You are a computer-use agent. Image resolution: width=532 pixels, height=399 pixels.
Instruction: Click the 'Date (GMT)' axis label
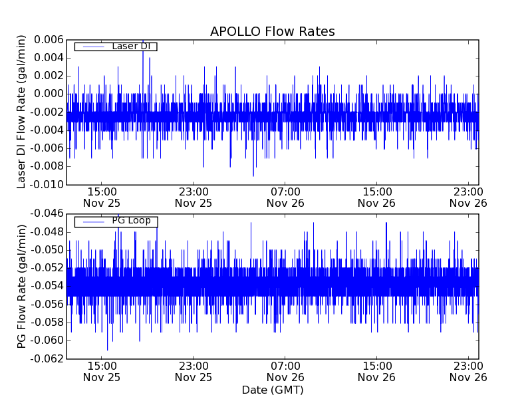273,390
